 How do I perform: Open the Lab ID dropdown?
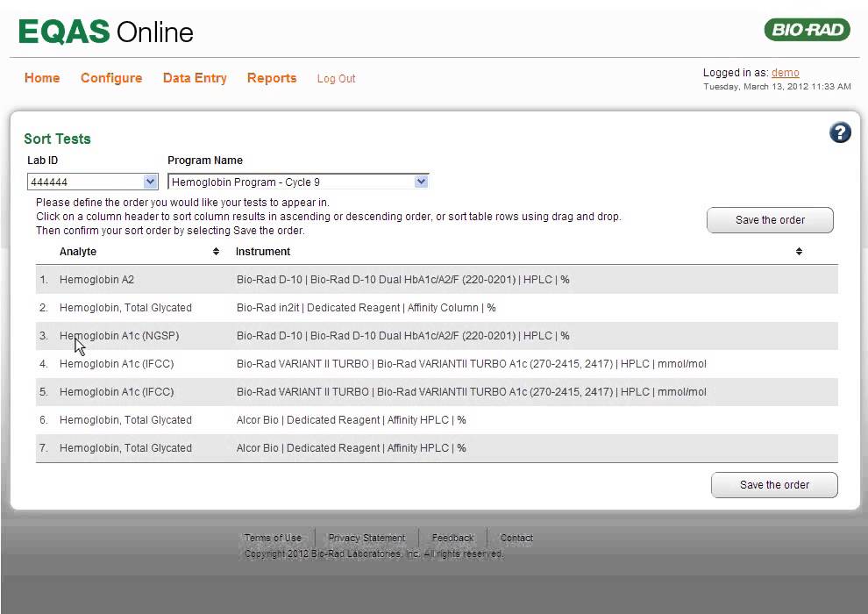pyautogui.click(x=92, y=182)
